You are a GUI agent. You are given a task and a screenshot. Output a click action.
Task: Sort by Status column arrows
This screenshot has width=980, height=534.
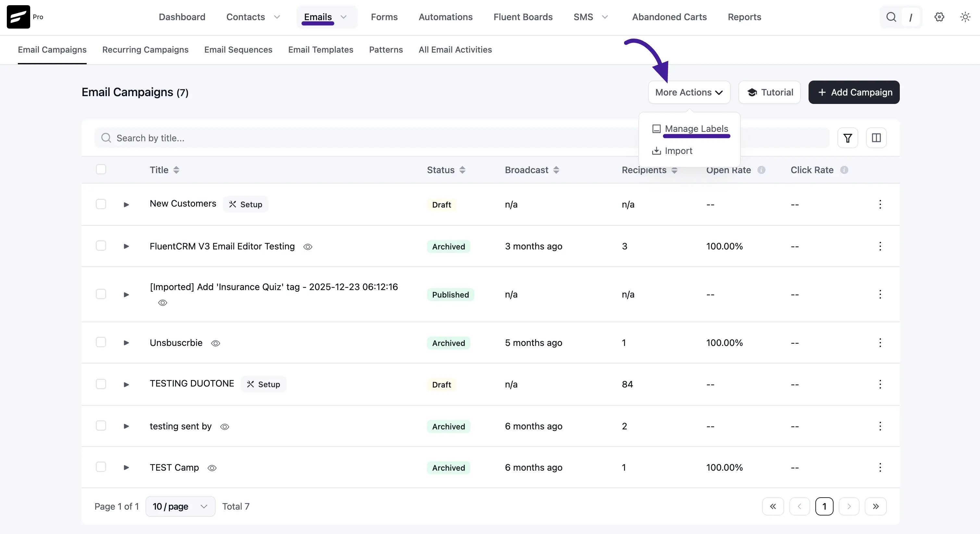462,170
